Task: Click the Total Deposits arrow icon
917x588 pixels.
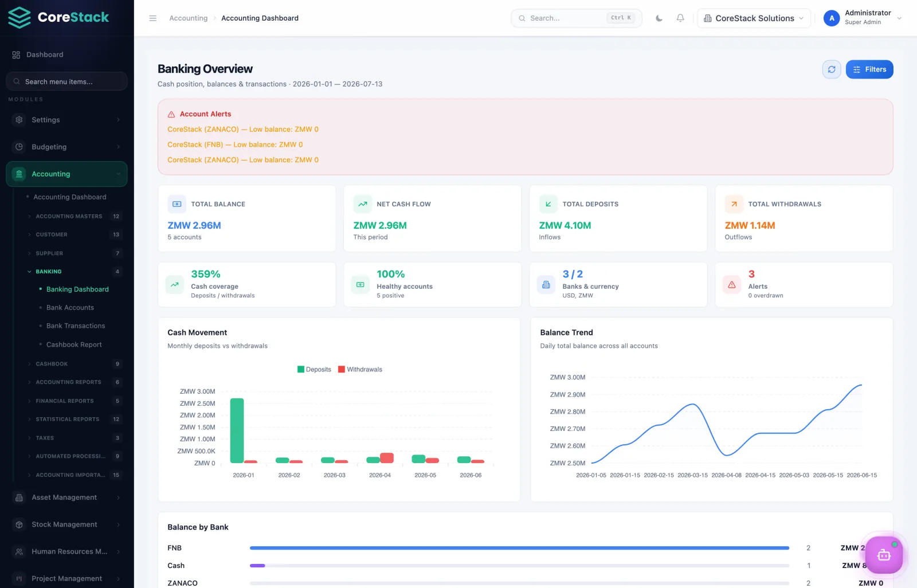Action: click(x=548, y=204)
